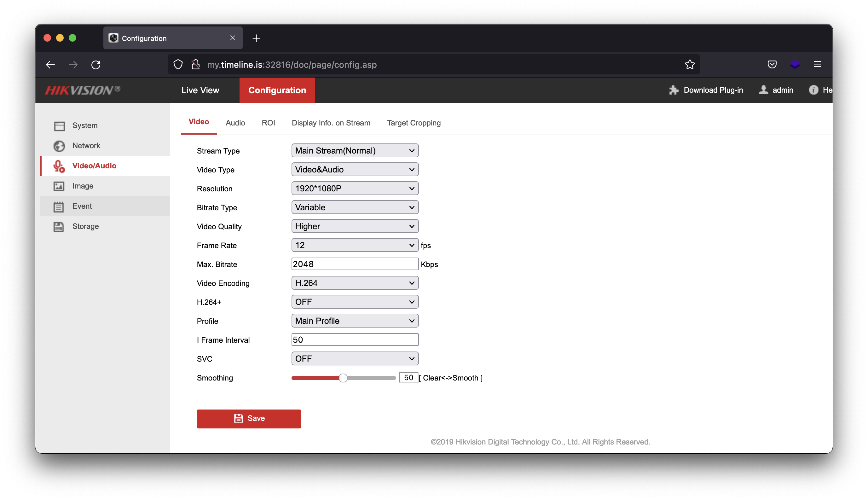Screen dimensions: 868x500
Task: Expand the Video Encoding dropdown
Action: point(355,282)
